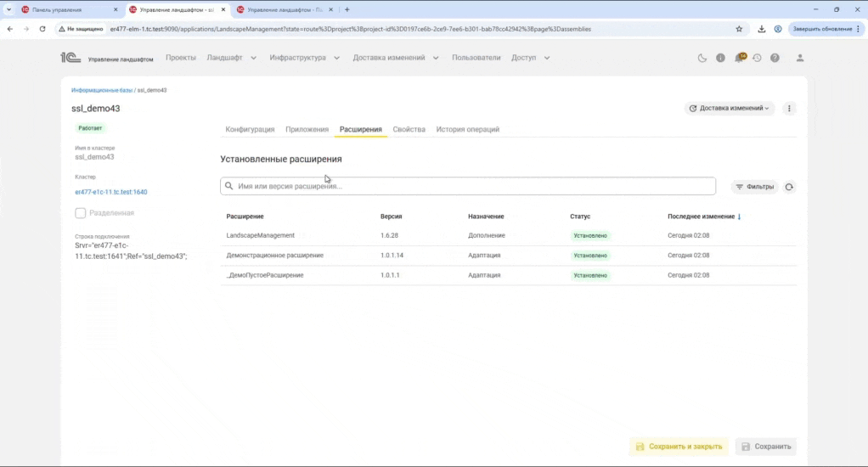
Task: Click the 1C logo in the header
Action: [x=70, y=58]
